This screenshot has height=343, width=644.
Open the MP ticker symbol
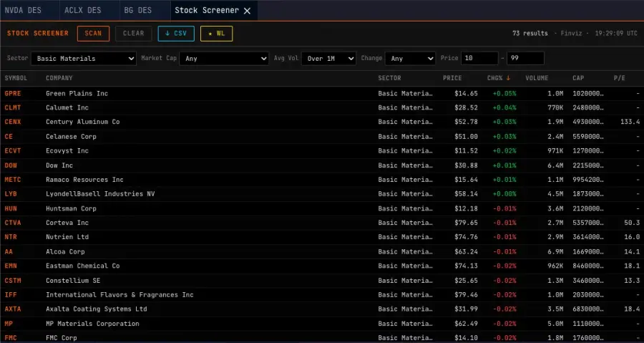(9, 324)
